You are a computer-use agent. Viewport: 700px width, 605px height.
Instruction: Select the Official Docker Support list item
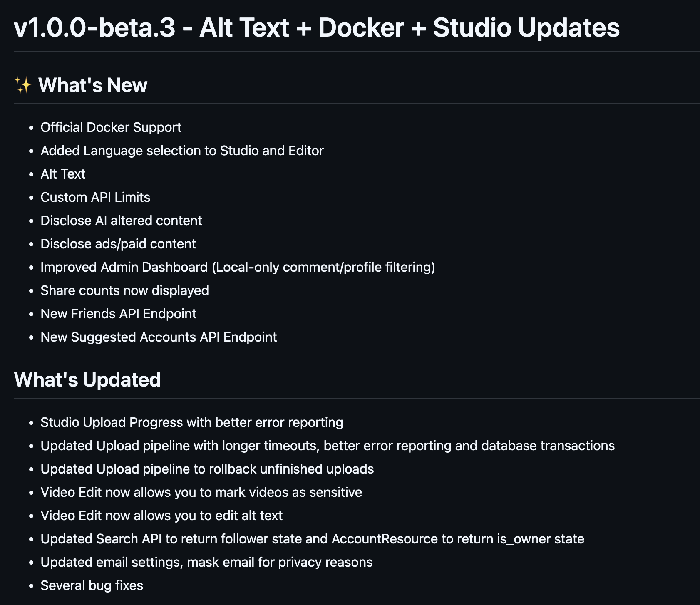click(x=111, y=127)
